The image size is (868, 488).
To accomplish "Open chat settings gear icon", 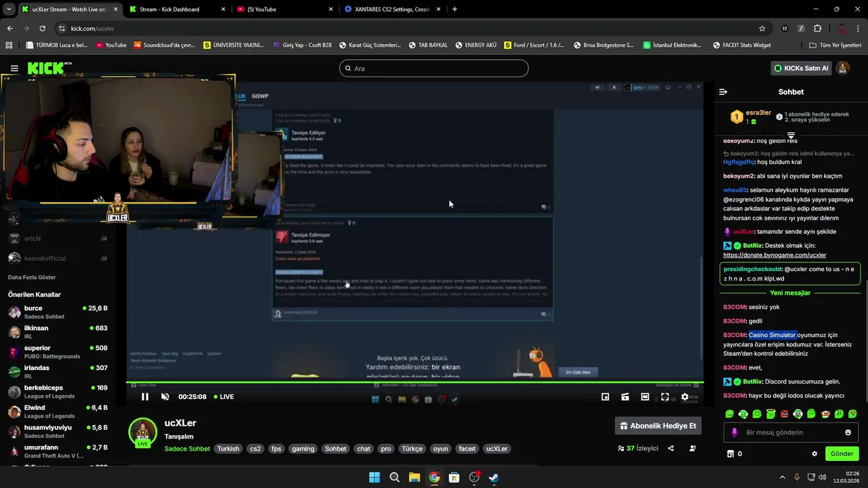I will [814, 453].
